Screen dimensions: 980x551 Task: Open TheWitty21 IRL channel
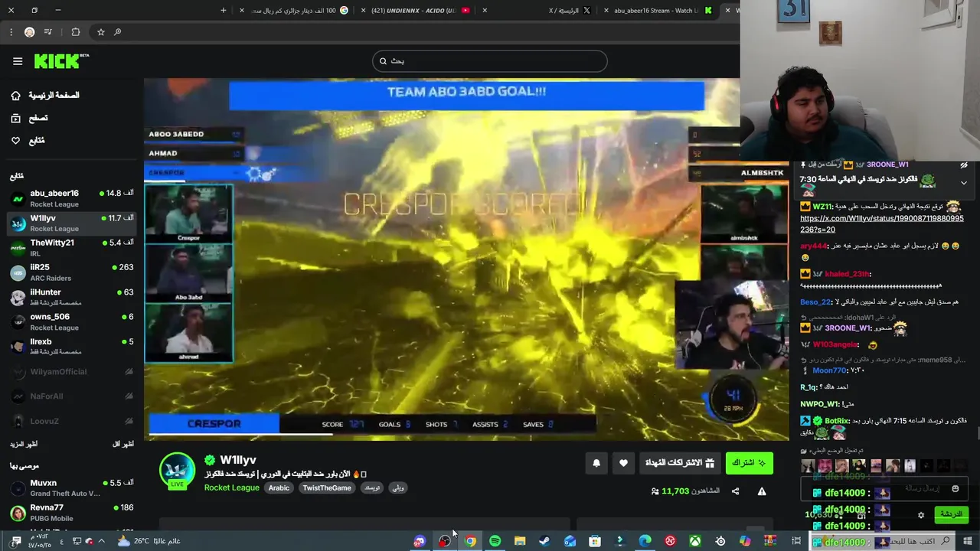click(72, 247)
